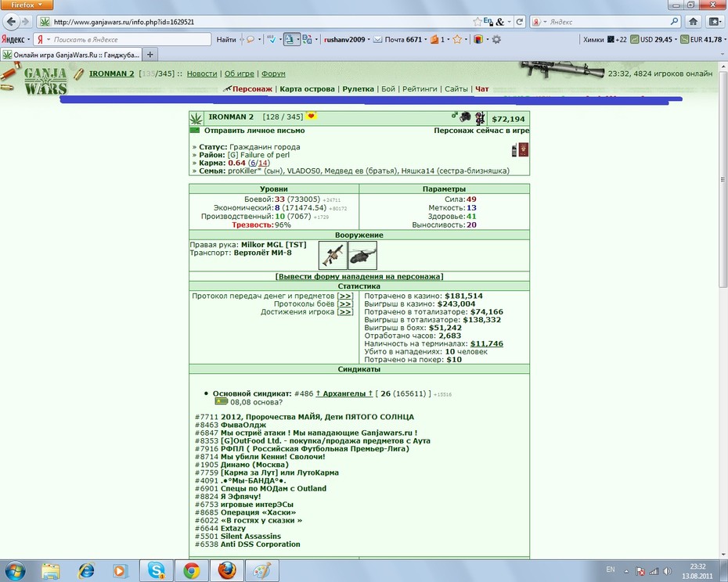This screenshot has height=582, width=728.
Task: Open Windows Start button
Action: pos(14,570)
